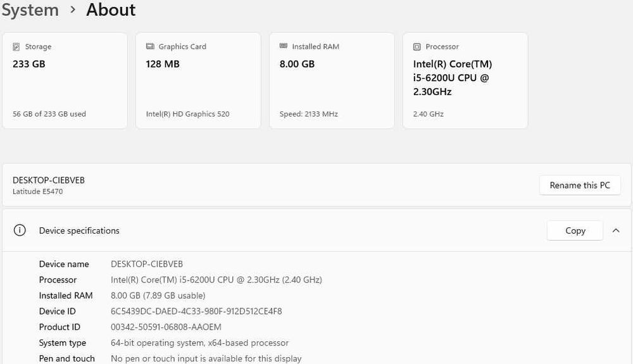Viewport: 633px width, 364px height.
Task: Open the Processor info card
Action: (465, 81)
